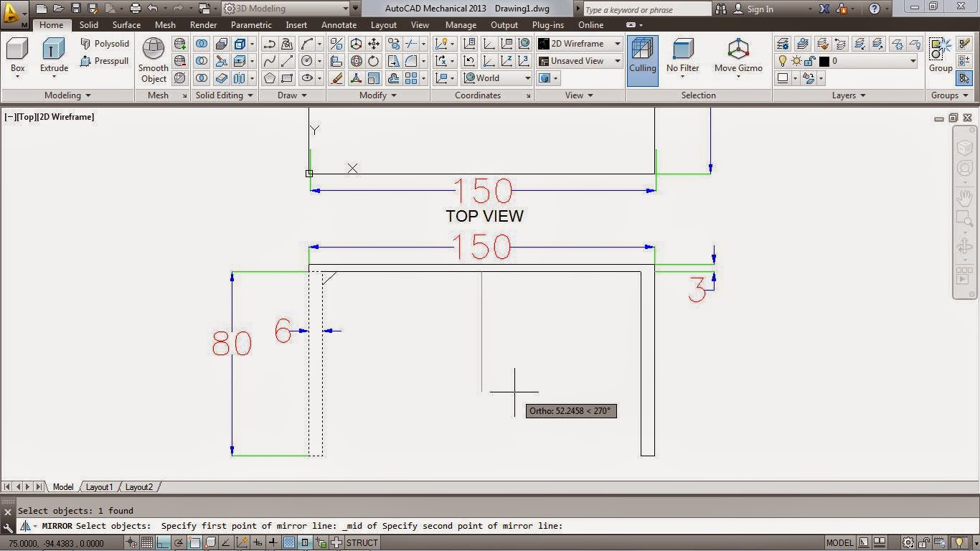Toggle Ortho mode in the status bar
980x551 pixels.
point(164,542)
